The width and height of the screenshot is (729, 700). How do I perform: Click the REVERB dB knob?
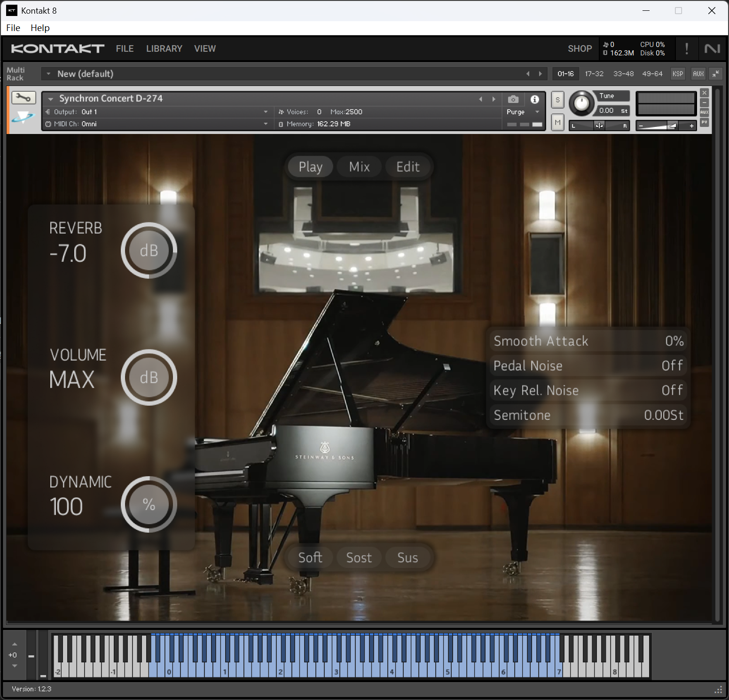149,251
